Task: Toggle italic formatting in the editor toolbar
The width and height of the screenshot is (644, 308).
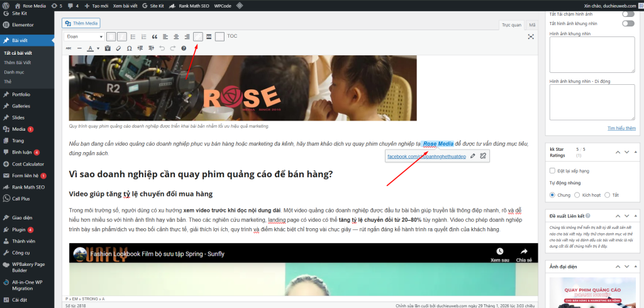Action: (x=122, y=36)
